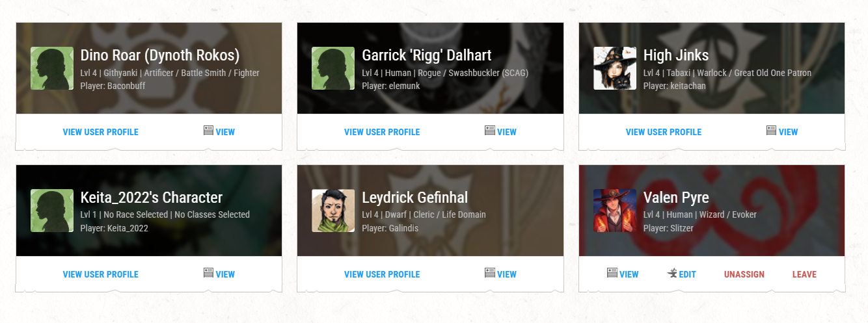Click the sheet icon on Keita_2022's Character card
The image size is (868, 323).
(x=209, y=273)
